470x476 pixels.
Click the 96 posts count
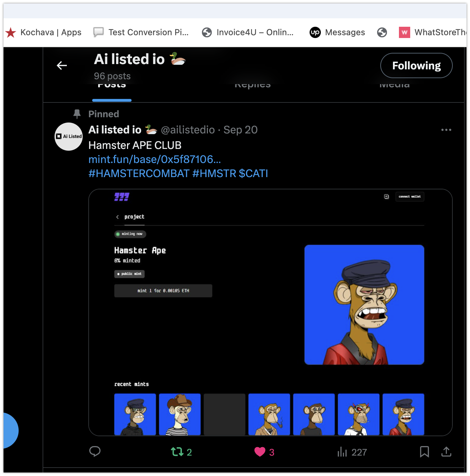[x=112, y=76]
